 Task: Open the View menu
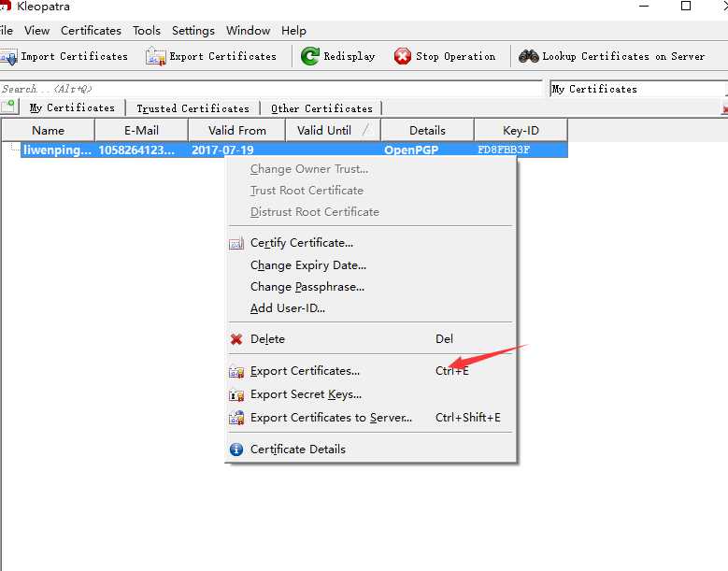coord(36,31)
